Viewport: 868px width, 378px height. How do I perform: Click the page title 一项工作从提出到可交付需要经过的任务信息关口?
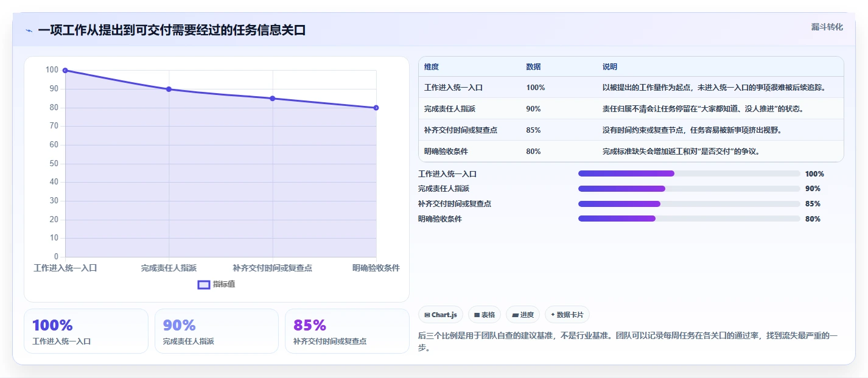(x=172, y=30)
